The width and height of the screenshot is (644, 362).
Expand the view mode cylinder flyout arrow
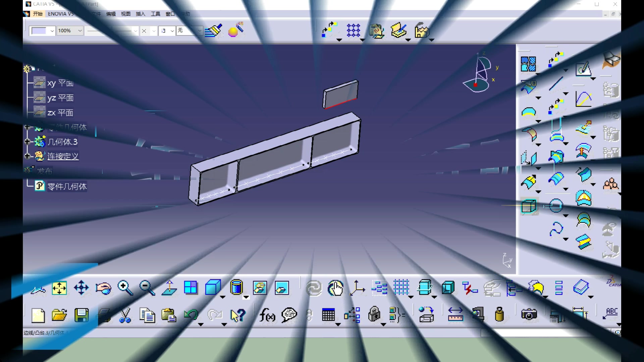point(246,297)
